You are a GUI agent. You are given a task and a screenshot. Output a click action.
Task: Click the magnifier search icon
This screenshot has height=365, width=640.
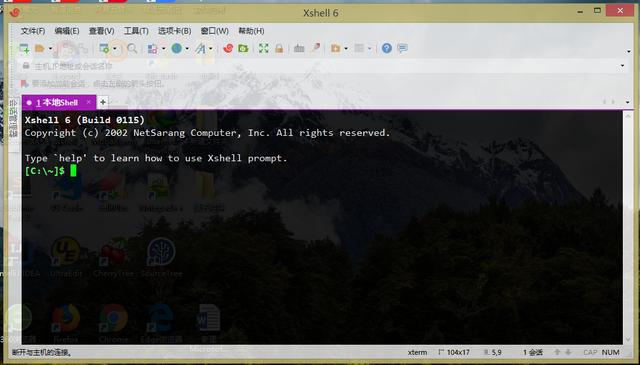pos(132,49)
